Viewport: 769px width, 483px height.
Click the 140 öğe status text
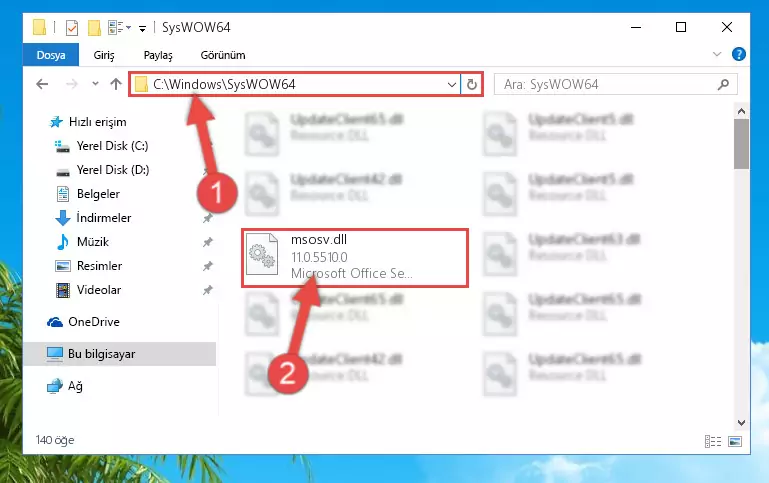click(55, 440)
